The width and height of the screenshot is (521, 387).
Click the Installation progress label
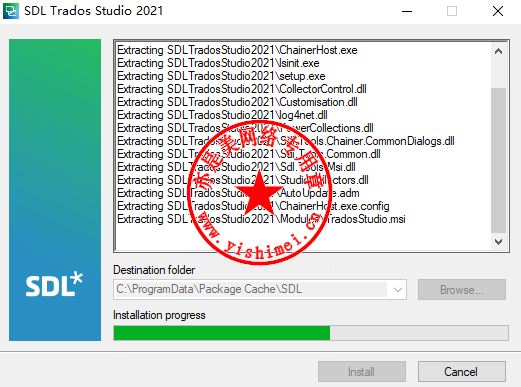(x=159, y=315)
